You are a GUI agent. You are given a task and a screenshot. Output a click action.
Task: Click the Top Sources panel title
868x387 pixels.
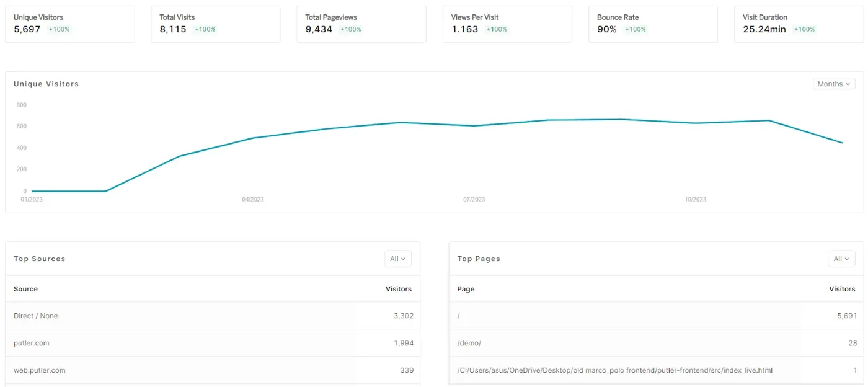coord(40,259)
